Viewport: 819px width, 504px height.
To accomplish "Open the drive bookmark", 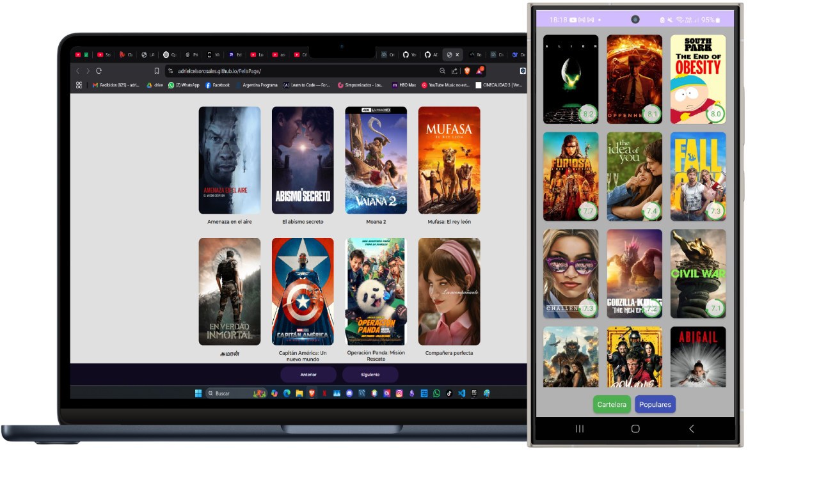I will [155, 84].
